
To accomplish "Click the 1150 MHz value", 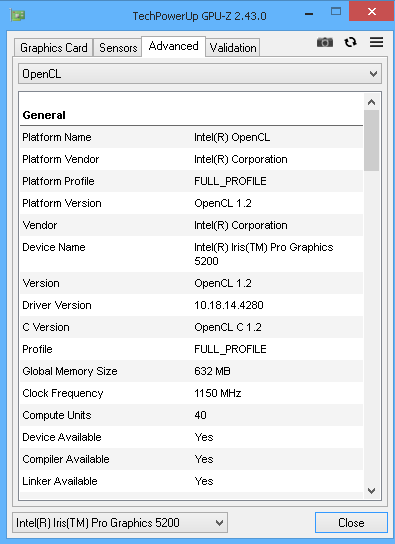I will 217,393.
